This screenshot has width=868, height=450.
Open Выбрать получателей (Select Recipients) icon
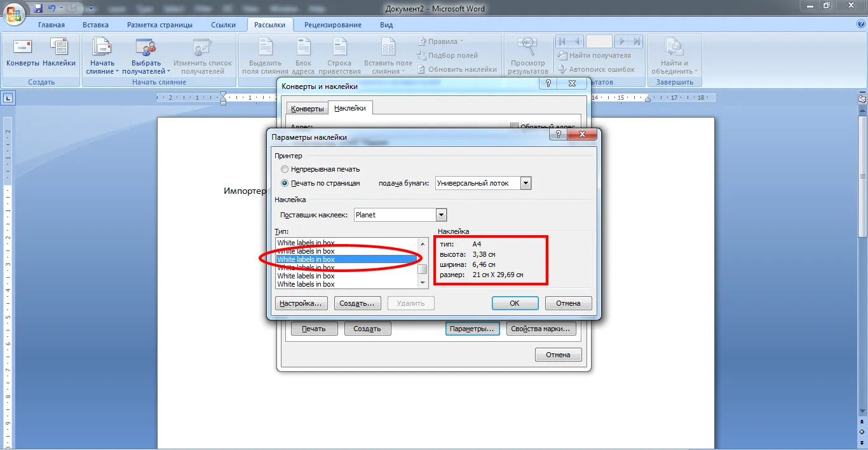click(146, 56)
